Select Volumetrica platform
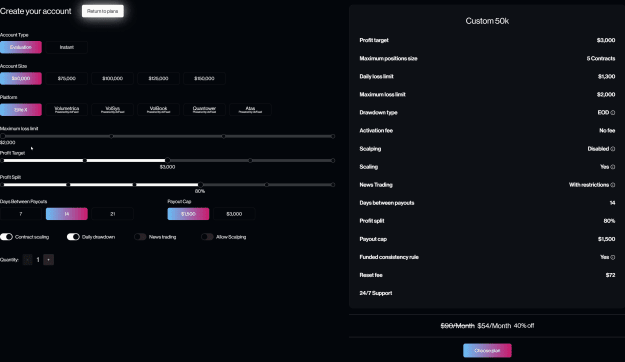This screenshot has width=625, height=362. point(67,110)
